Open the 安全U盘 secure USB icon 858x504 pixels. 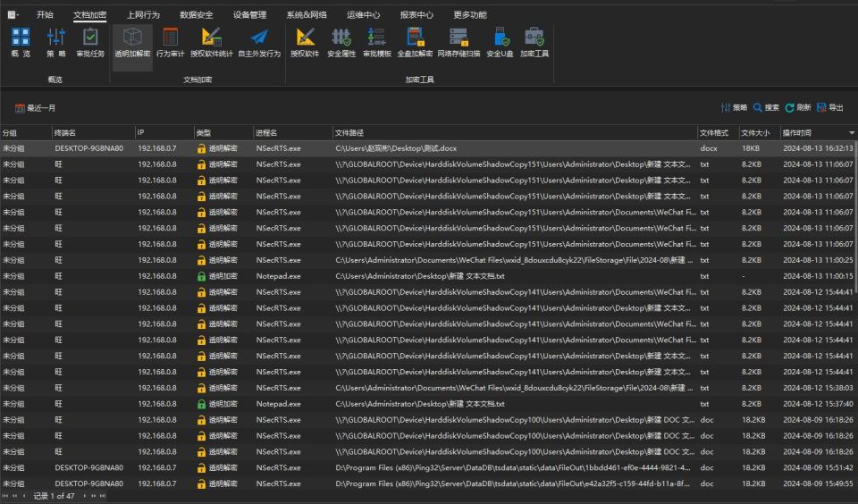click(x=500, y=43)
